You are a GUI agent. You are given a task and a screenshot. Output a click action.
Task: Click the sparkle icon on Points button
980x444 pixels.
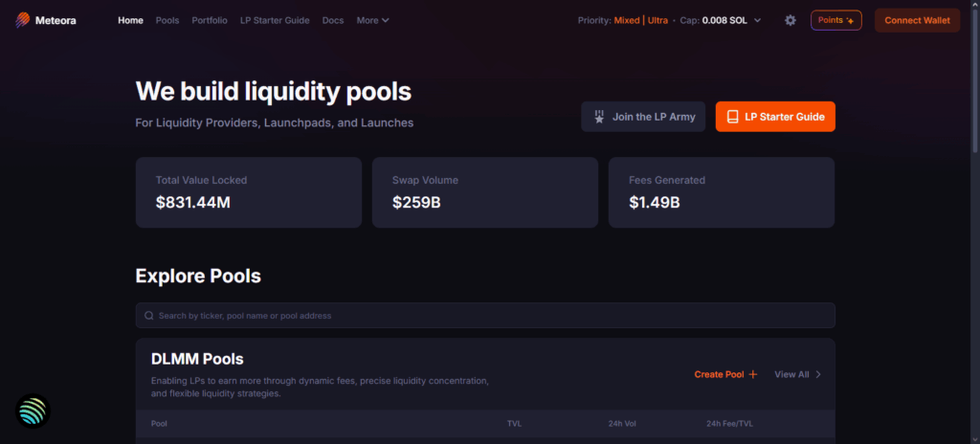850,20
